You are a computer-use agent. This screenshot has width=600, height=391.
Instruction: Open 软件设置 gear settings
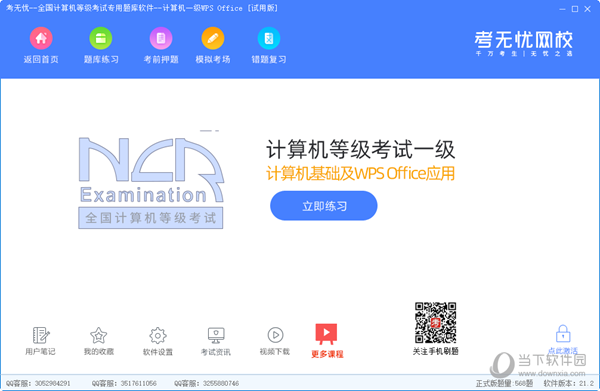click(x=158, y=341)
